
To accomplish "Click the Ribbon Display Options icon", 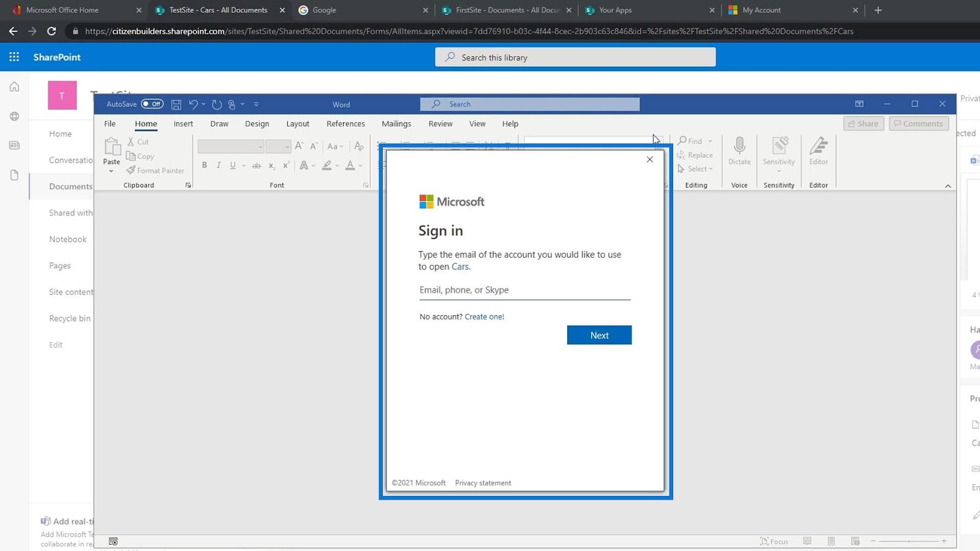I will click(859, 104).
